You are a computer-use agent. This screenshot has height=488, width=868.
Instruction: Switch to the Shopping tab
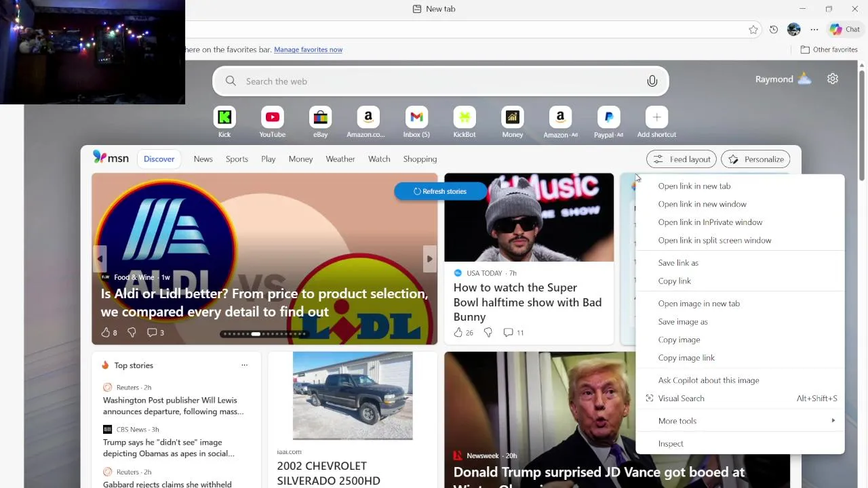[x=420, y=159]
